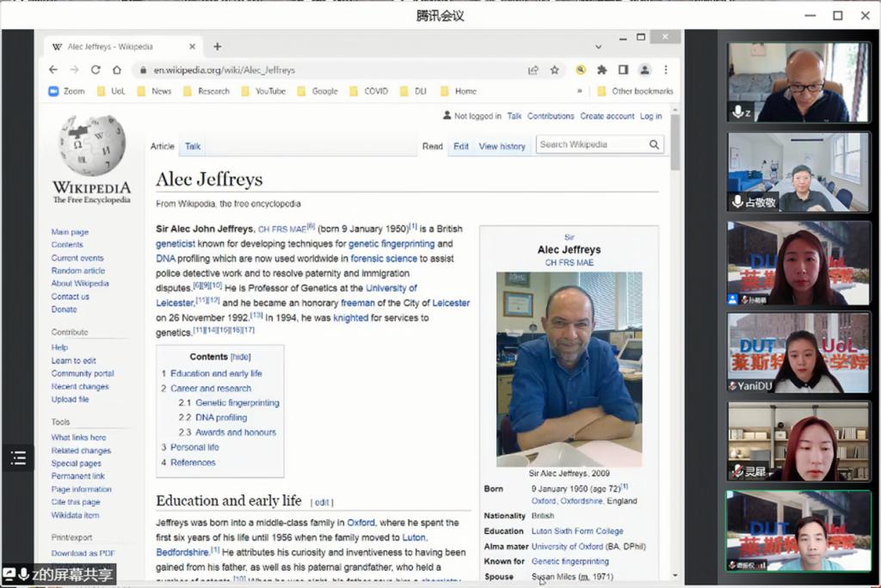Reload the Wikipedia page
This screenshot has height=588, width=881.
[95, 70]
